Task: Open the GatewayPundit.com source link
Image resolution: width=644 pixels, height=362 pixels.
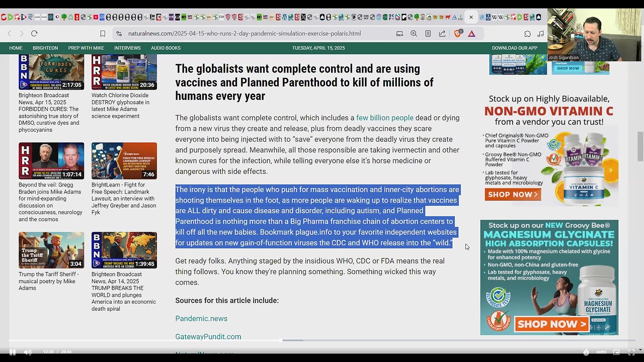Action: (x=208, y=336)
